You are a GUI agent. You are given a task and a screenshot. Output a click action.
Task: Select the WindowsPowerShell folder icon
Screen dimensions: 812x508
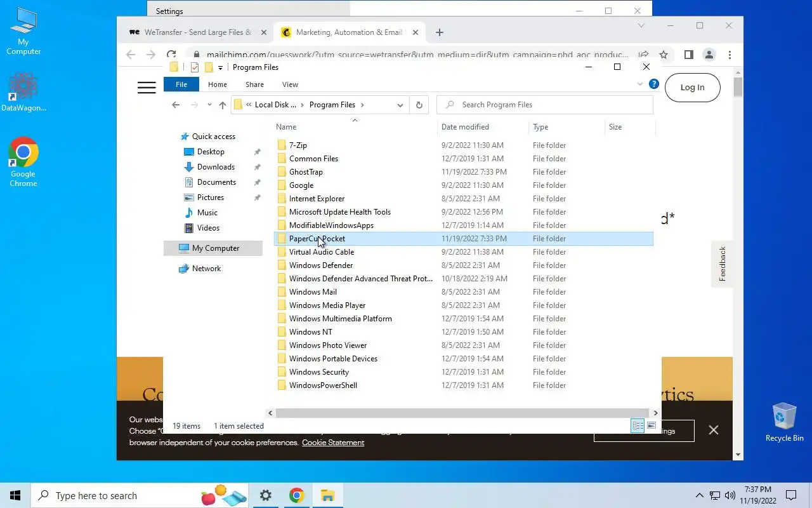[282, 385]
